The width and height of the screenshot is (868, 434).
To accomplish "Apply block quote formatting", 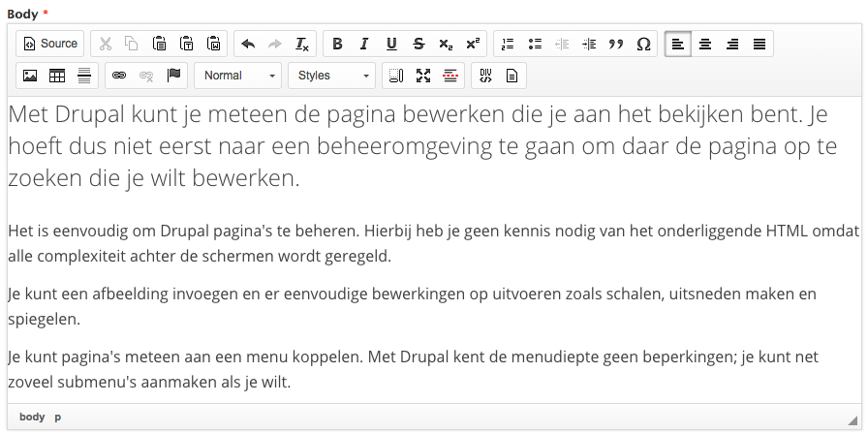I will [616, 44].
